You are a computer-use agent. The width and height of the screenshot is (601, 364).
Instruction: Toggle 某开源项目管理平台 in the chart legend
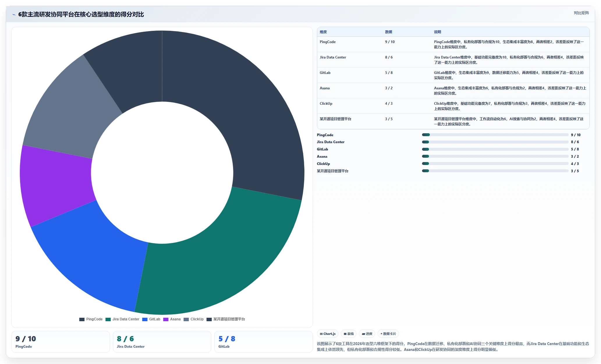[x=226, y=319]
